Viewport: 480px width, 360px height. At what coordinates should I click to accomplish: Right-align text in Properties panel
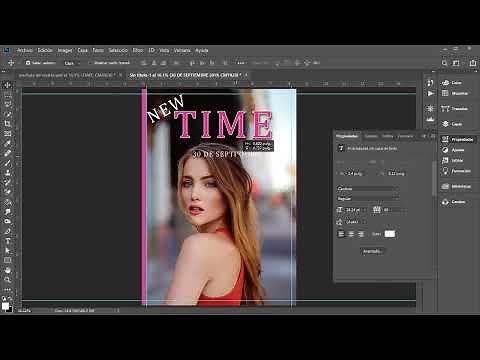(x=361, y=234)
